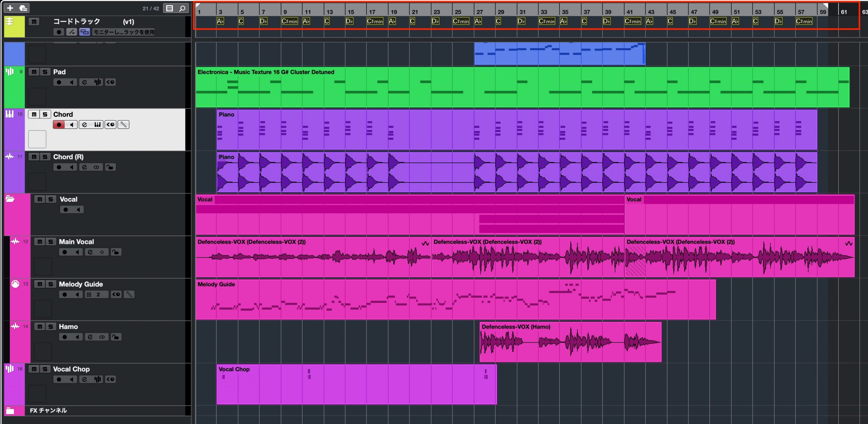Click the Chord track's read/write automation icon
Viewport: 868px width, 424px height.
110,124
